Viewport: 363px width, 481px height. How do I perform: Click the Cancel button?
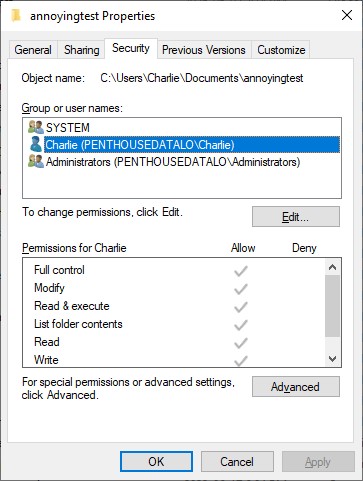click(237, 462)
